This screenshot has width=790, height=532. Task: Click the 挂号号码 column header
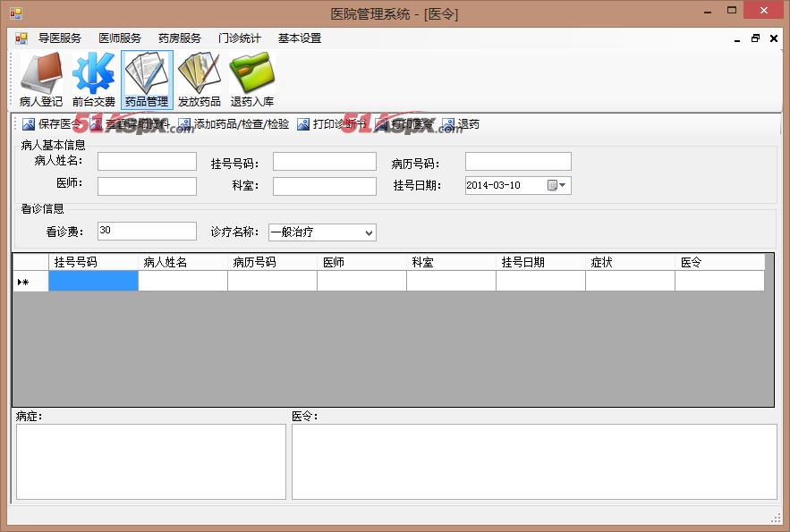(x=93, y=262)
